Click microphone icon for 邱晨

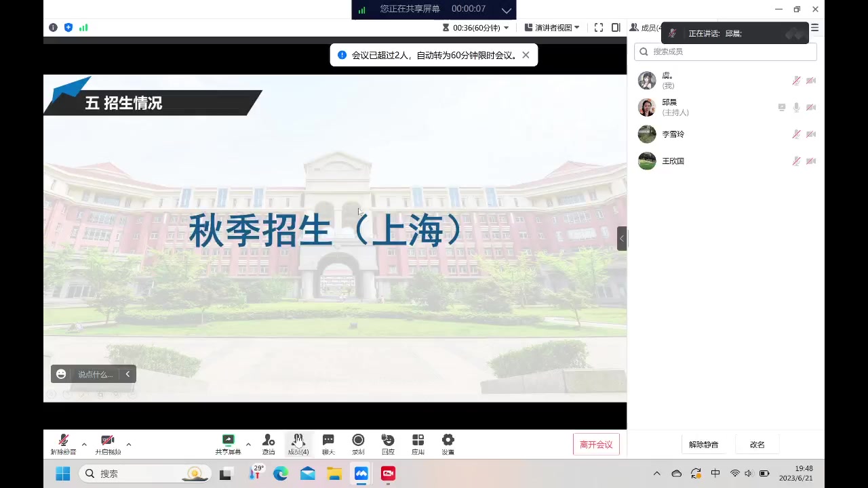coord(796,107)
